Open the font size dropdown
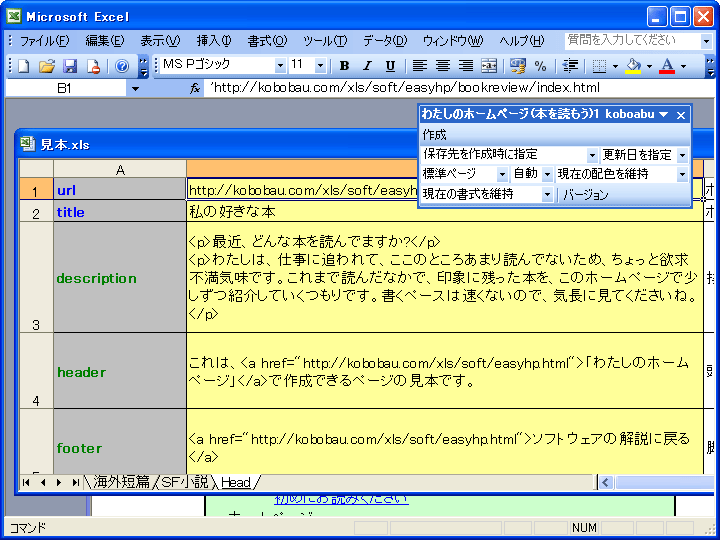Screen dimensions: 720x540 tap(321, 66)
